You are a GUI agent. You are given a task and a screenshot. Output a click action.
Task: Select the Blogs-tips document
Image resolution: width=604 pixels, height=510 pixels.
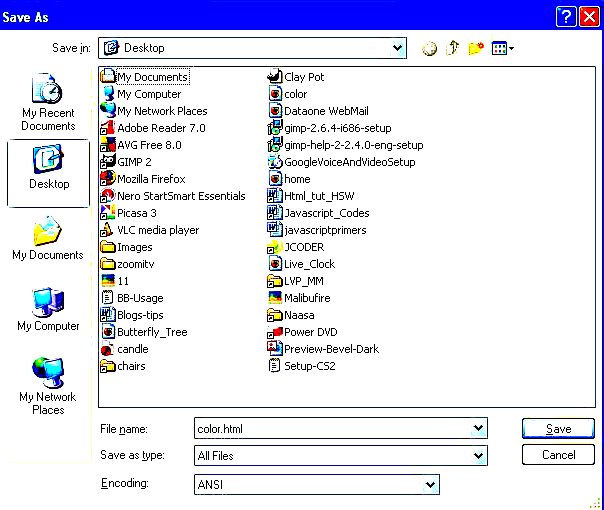pos(132,315)
